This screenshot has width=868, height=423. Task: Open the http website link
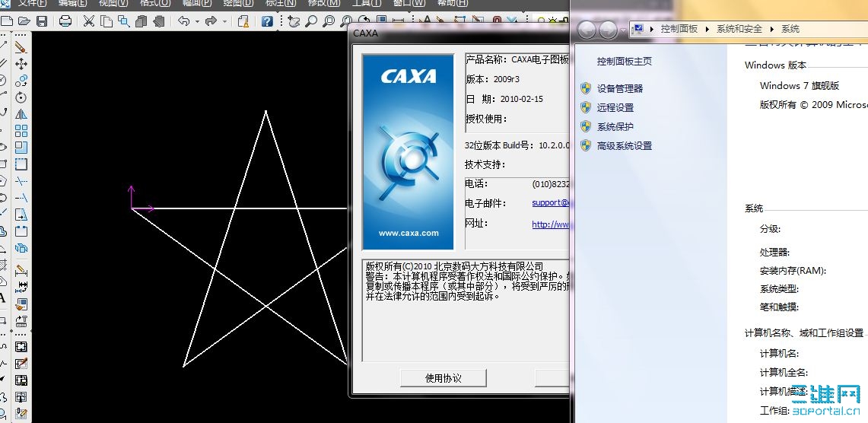(x=551, y=224)
